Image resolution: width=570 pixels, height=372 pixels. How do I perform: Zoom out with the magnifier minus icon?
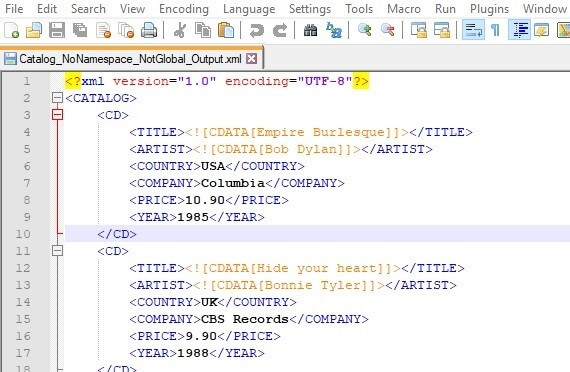tap(388, 30)
